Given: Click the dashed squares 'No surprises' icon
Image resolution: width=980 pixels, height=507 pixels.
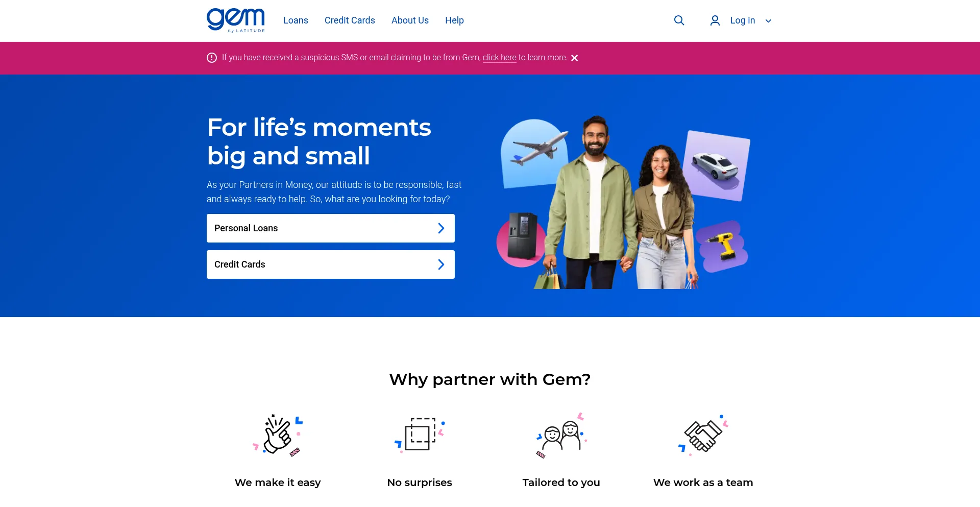Looking at the screenshot, I should point(420,434).
